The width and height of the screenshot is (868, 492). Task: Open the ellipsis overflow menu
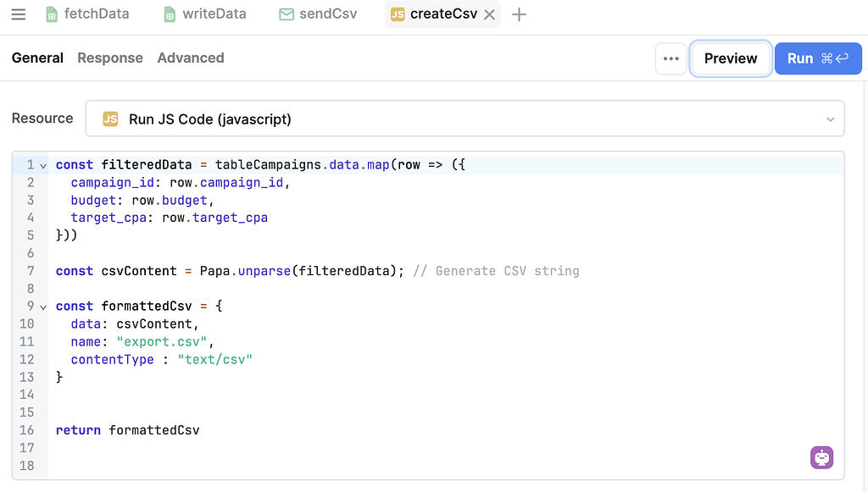click(x=670, y=58)
